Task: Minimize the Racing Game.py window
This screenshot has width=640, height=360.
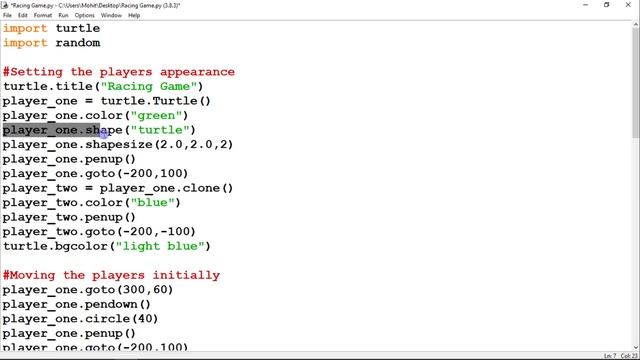Action: pyautogui.click(x=585, y=5)
